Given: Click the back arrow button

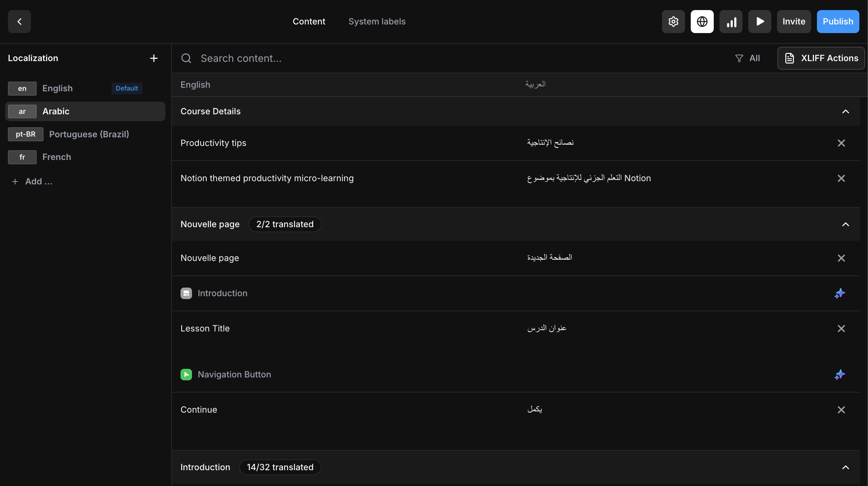Looking at the screenshot, I should tap(19, 22).
